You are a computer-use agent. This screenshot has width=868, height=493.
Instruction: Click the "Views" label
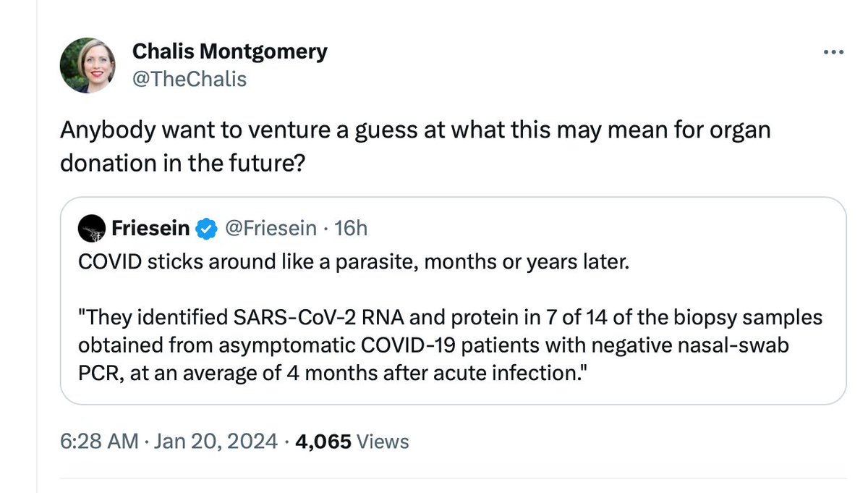pos(383,442)
